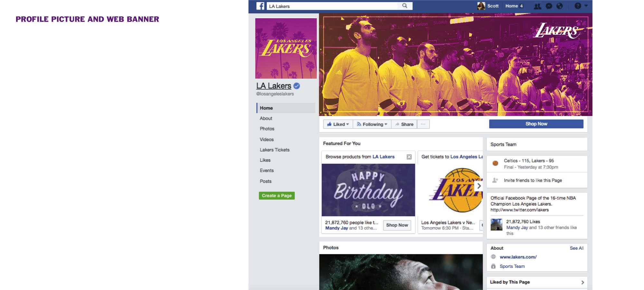This screenshot has width=644, height=290.
Task: Open About in the page sidebar
Action: 266,118
